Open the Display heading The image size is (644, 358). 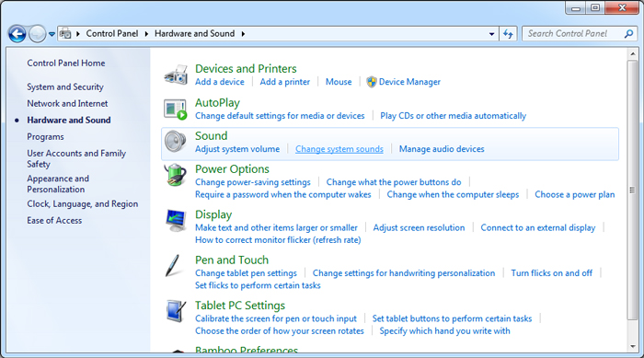tap(213, 214)
